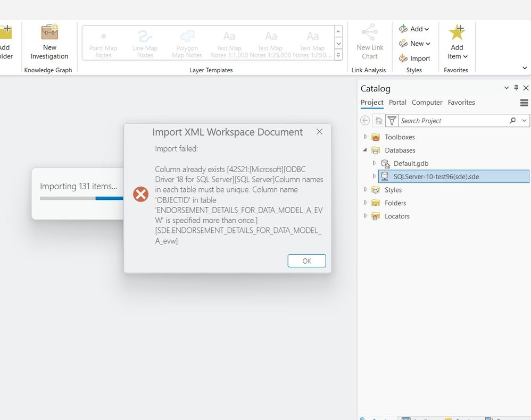Expand the Folders tree node
Viewport: 531px width, 420px height.
tap(365, 203)
